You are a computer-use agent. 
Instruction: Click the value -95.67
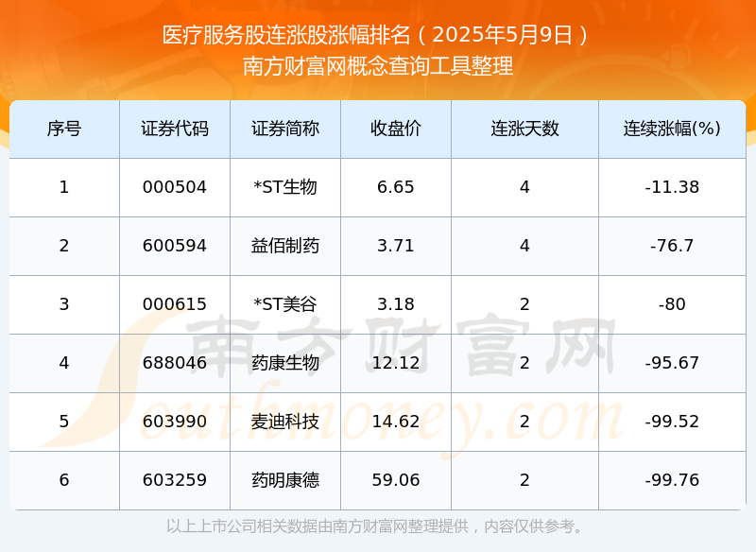672,363
